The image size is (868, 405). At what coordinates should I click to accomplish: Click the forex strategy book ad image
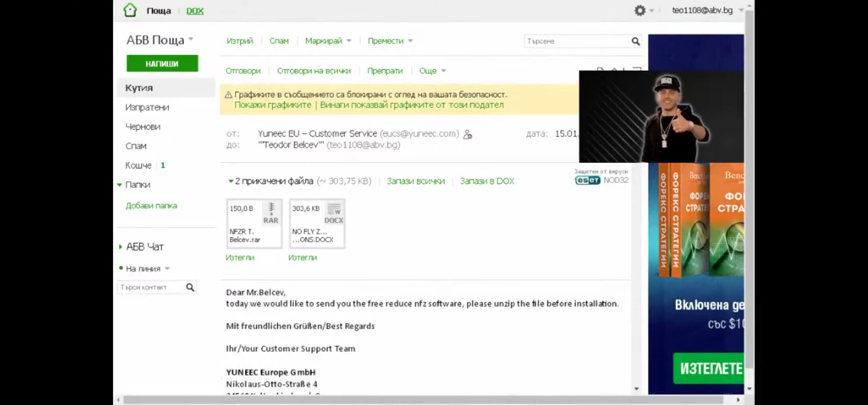pos(701,220)
